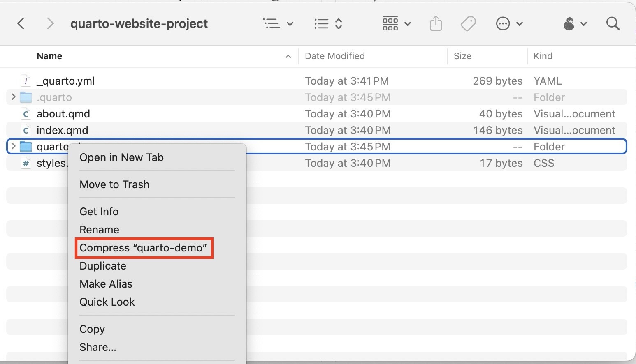636x364 pixels.
Task: Sort by the Name column header
Action: coord(49,56)
